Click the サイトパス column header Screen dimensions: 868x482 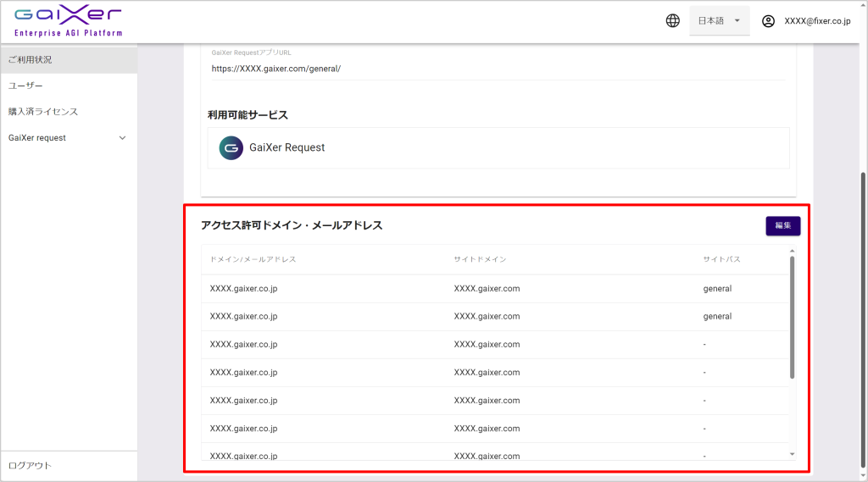[x=721, y=259]
